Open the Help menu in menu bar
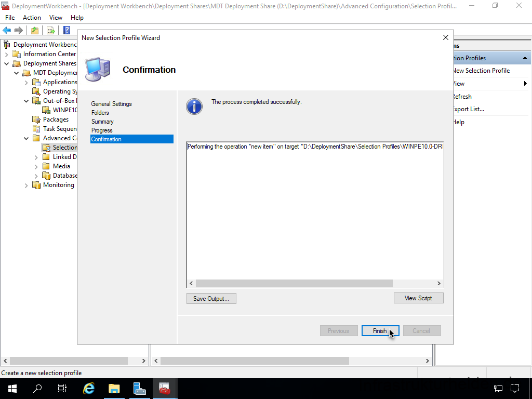Viewport: 532px width, 399px height. pyautogui.click(x=77, y=18)
